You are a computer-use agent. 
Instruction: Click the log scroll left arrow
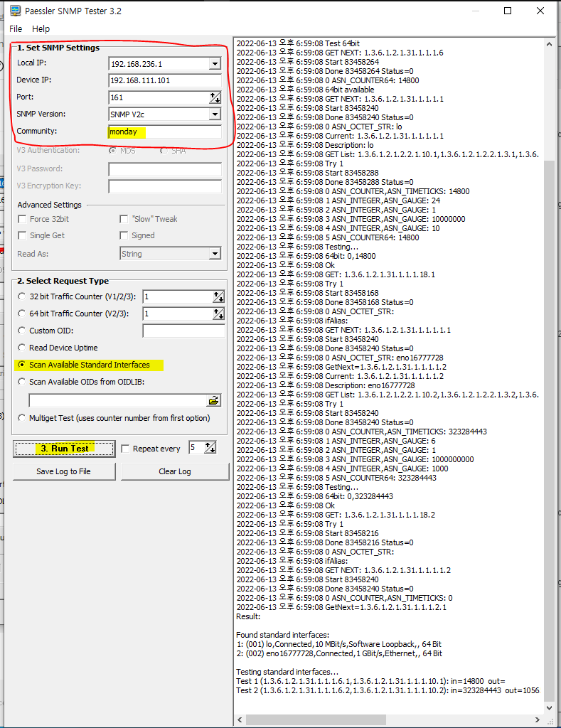(x=240, y=719)
